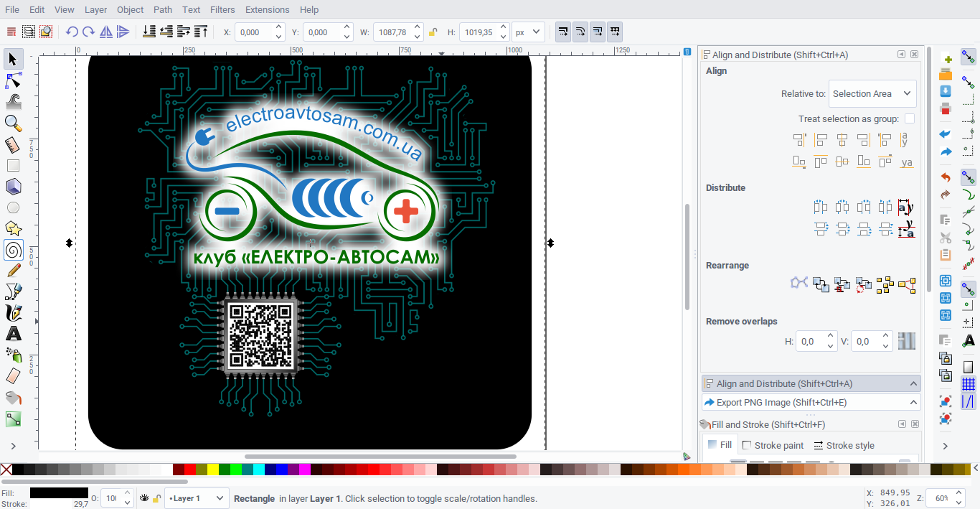Image resolution: width=980 pixels, height=509 pixels.
Task: Open the Relative to Selection Area dropdown
Action: 872,93
